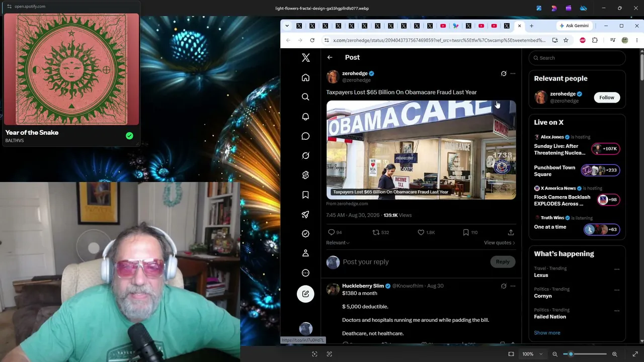Open more options for Failed Nation trend
644x362 pixels.
point(617,310)
